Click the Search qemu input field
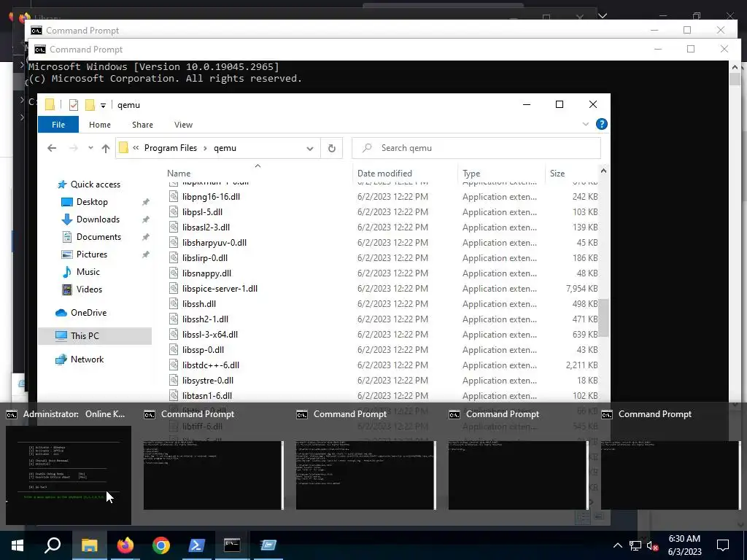This screenshot has height=560, width=747. (x=476, y=148)
